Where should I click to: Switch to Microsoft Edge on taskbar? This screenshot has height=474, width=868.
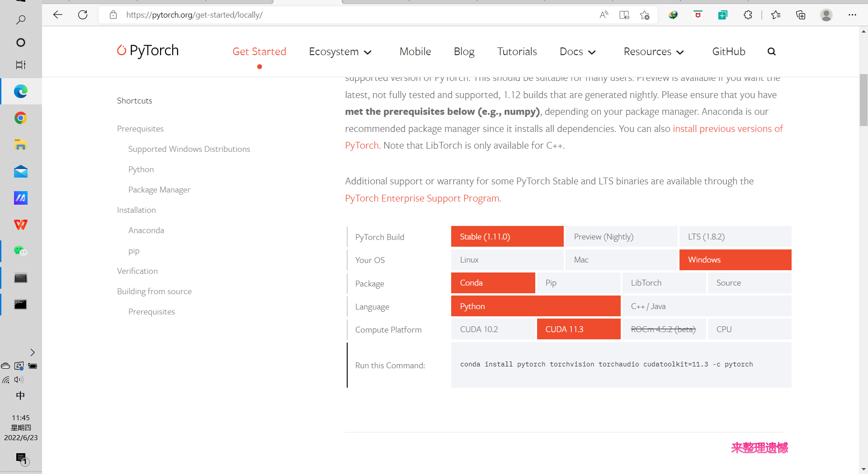coord(21,91)
